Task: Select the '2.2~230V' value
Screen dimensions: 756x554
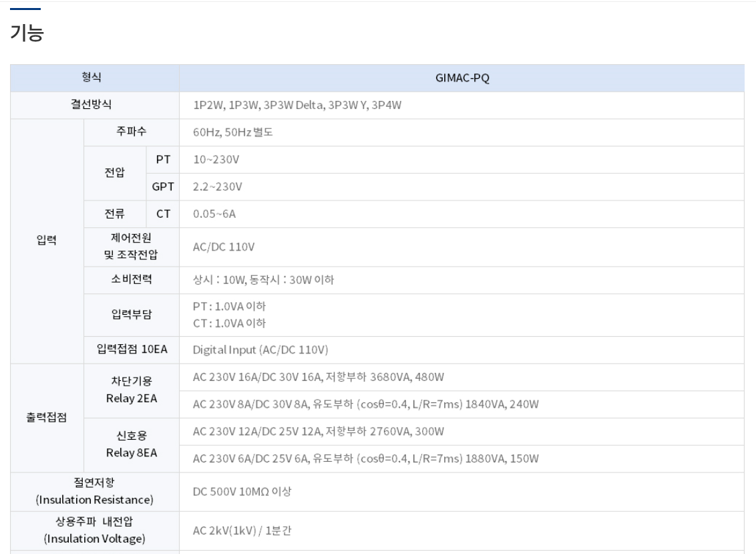Action: 218,186
